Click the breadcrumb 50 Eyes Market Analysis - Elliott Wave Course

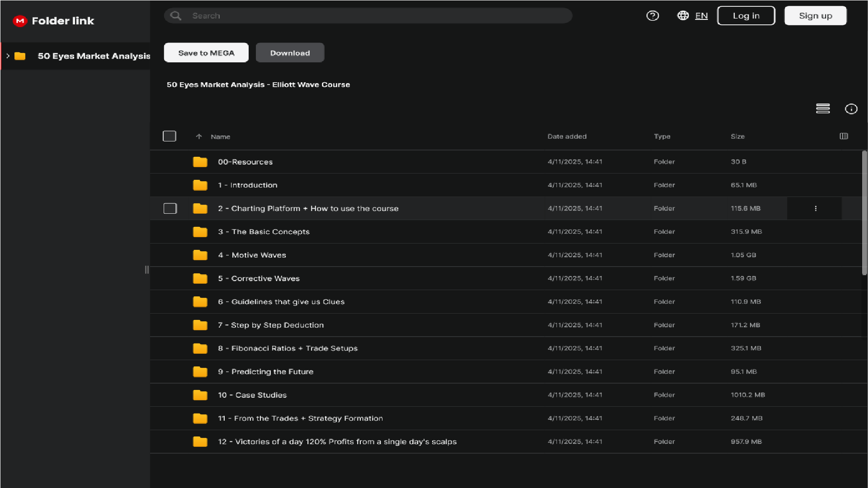pyautogui.click(x=258, y=84)
